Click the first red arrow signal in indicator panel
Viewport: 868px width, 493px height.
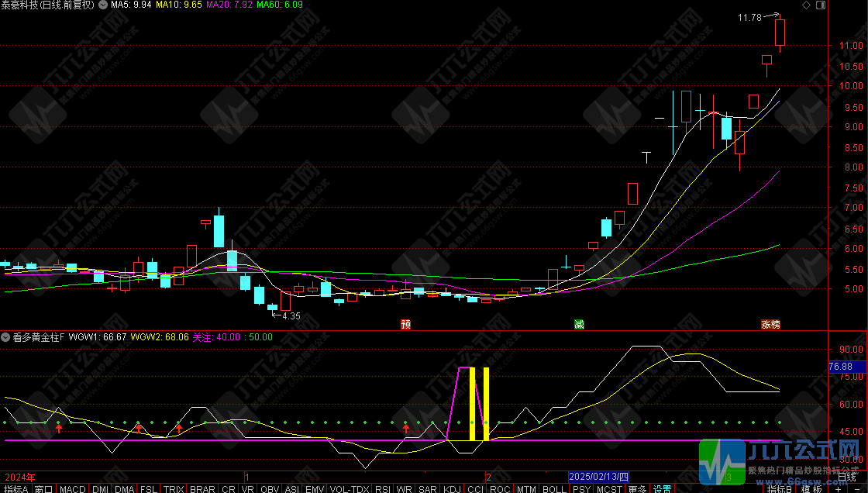59,427
